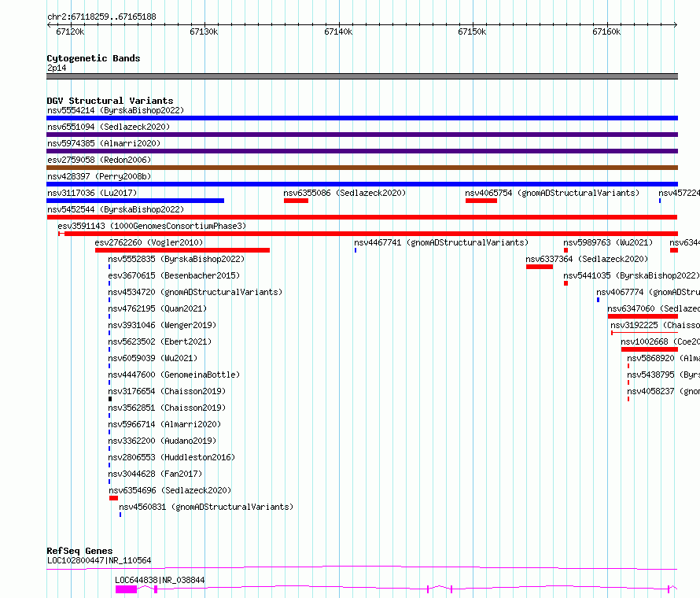Click the 67150k ruler position
The width and height of the screenshot is (700, 598).
(473, 31)
